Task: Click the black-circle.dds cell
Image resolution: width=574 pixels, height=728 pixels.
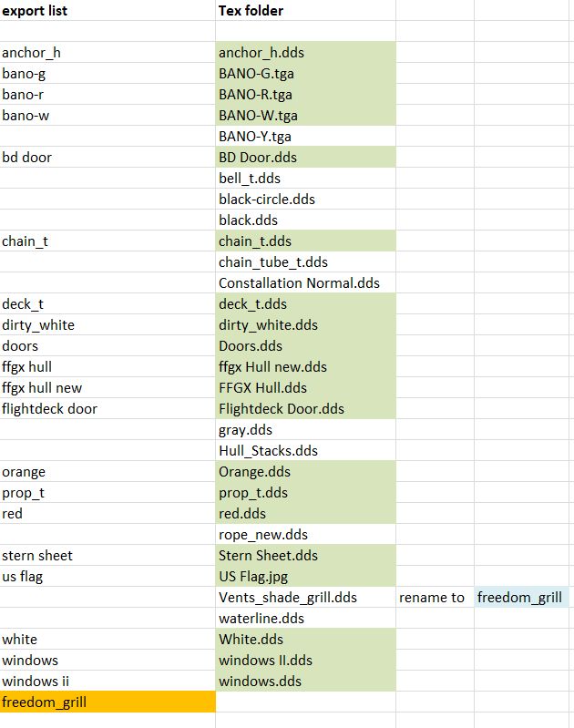Action: click(305, 199)
